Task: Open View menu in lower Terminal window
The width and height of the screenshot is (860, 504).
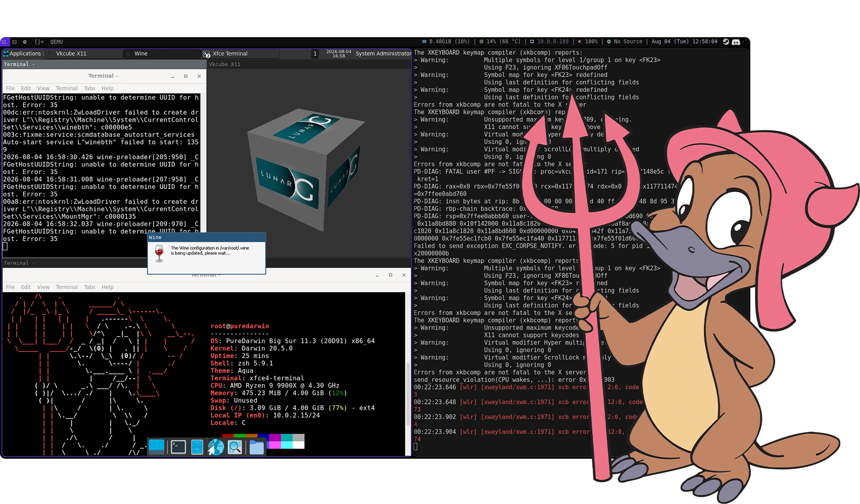Action: coord(43,287)
